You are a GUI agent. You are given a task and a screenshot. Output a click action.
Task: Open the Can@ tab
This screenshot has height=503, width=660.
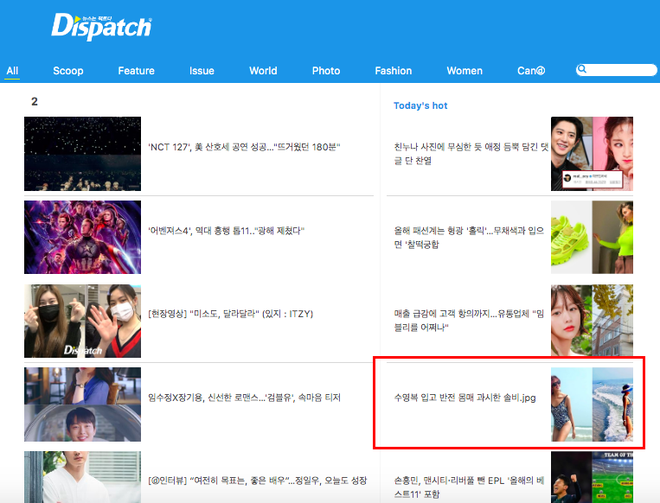(x=531, y=71)
